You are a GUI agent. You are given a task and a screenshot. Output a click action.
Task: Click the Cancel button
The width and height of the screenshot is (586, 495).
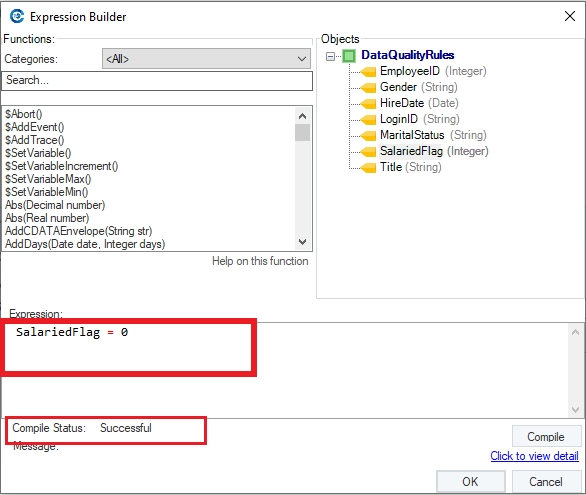pyautogui.click(x=546, y=482)
